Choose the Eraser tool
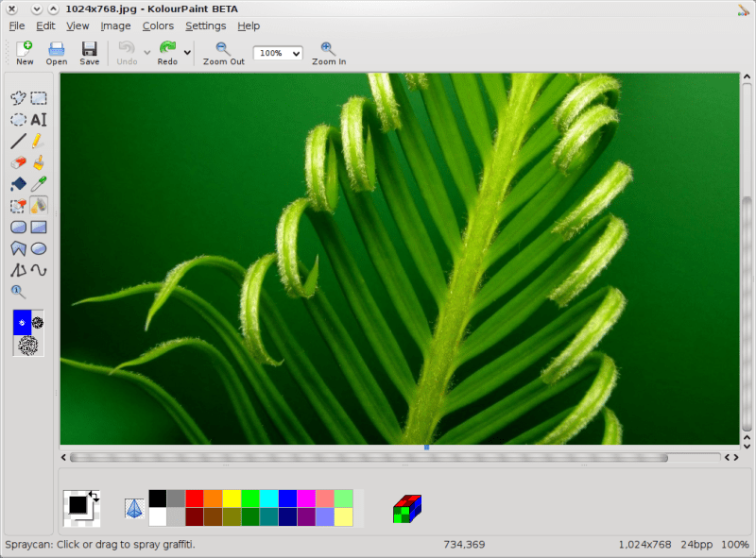The width and height of the screenshot is (756, 558). (17, 162)
